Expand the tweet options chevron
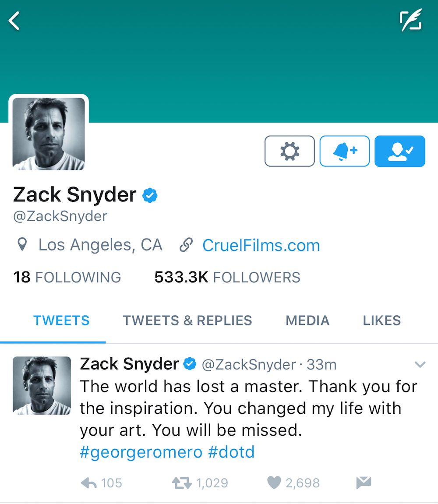The width and height of the screenshot is (438, 504). 420,364
